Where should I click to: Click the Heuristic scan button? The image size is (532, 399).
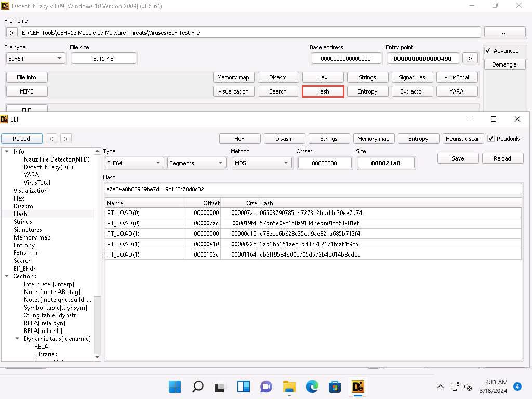[x=463, y=139]
